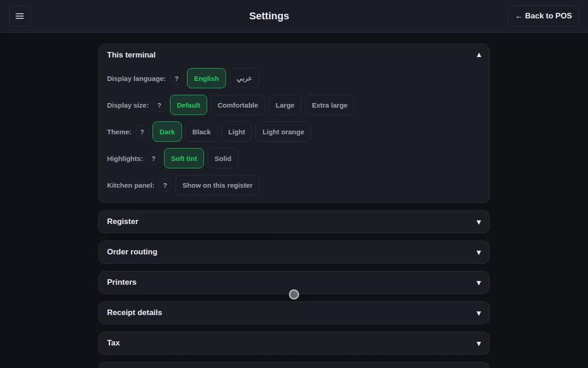Toggle Show on this register
Image resolution: width=588 pixels, height=368 pixels.
[217, 185]
